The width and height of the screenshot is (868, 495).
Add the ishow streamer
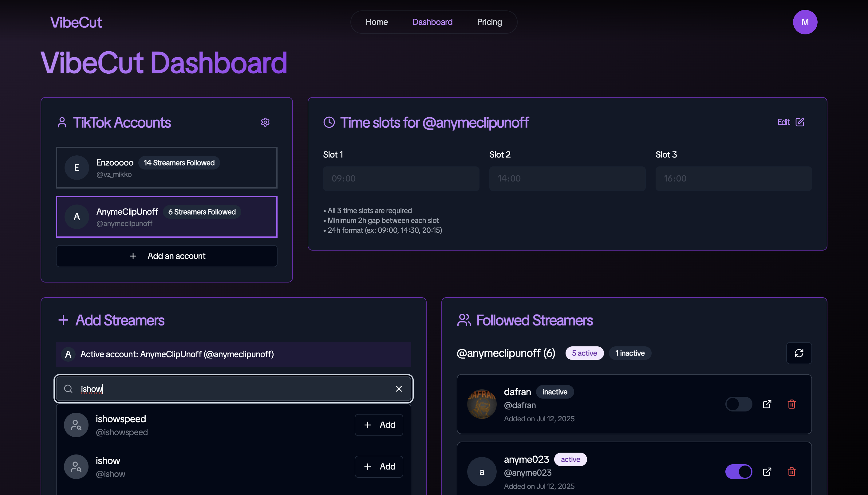click(378, 466)
